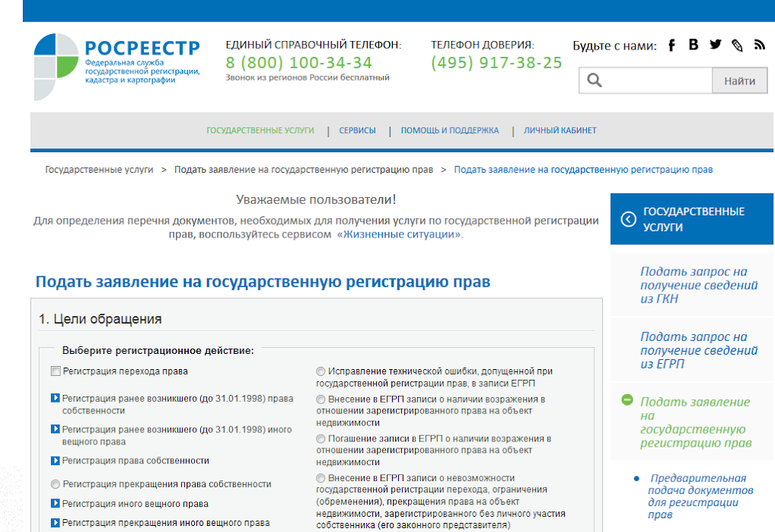Open the Сервисы menu item
Screen dimensions: 775x532
(357, 130)
